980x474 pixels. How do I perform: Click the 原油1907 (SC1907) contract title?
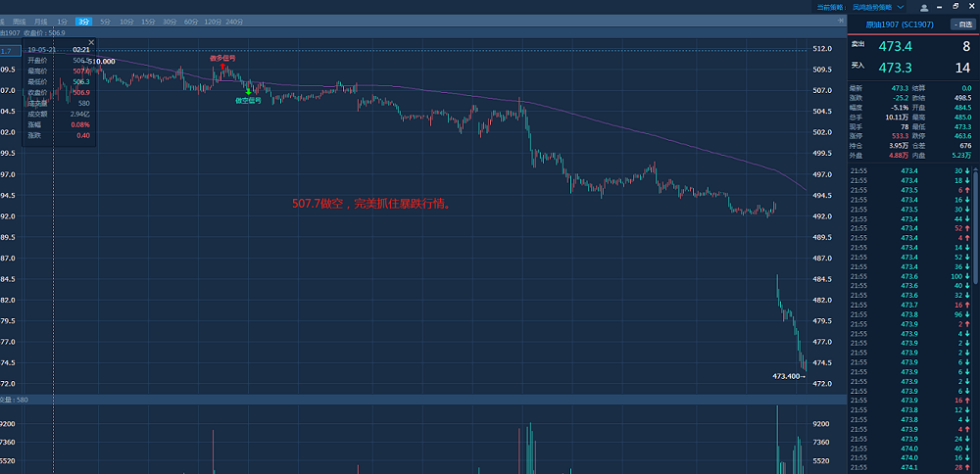click(897, 24)
